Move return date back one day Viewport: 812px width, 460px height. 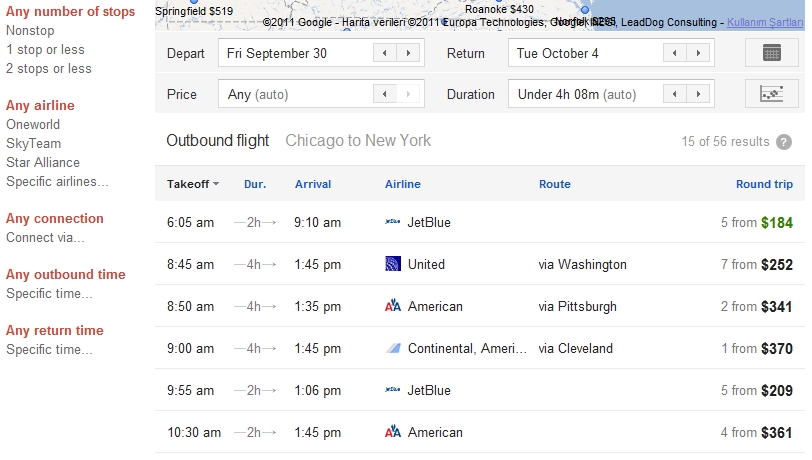tap(675, 53)
